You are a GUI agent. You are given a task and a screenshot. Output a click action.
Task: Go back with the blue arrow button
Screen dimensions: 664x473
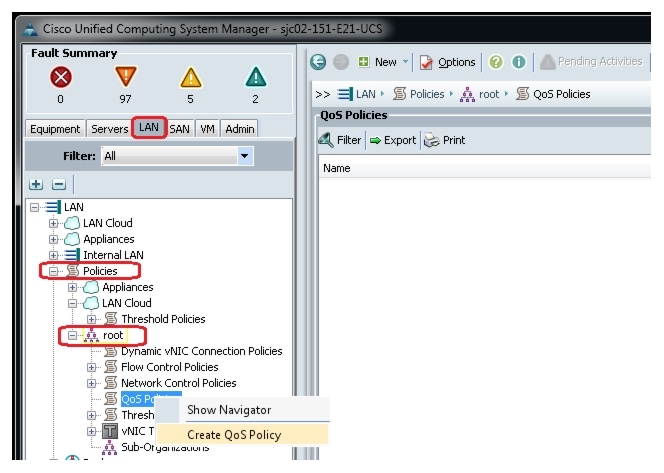click(x=318, y=62)
